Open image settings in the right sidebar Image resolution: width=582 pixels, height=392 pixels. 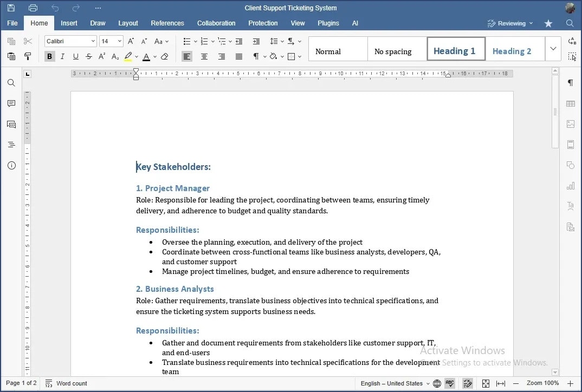pyautogui.click(x=570, y=124)
